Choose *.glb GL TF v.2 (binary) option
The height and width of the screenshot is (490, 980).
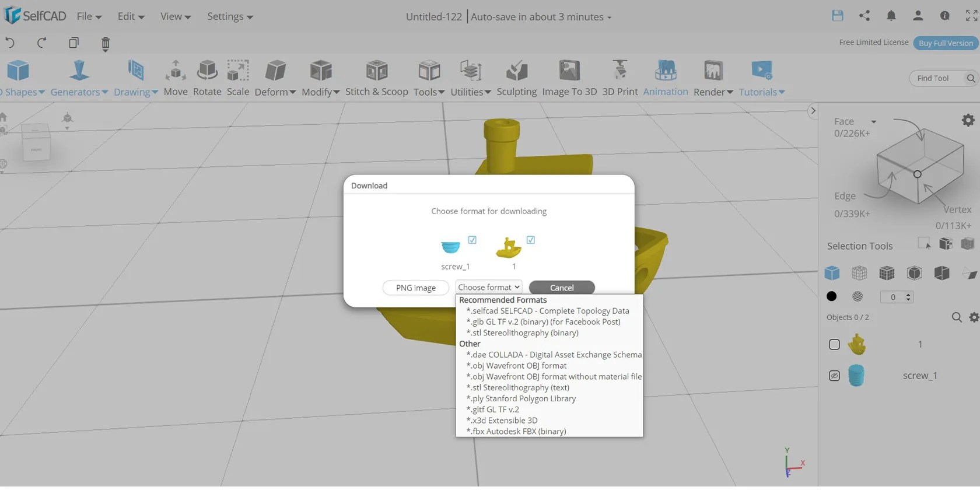tap(549, 322)
